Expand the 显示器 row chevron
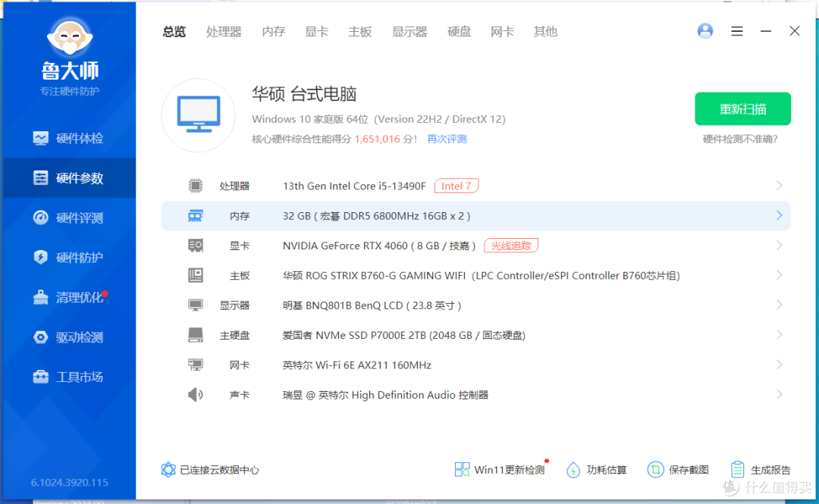Image resolution: width=819 pixels, height=504 pixels. 779,305
